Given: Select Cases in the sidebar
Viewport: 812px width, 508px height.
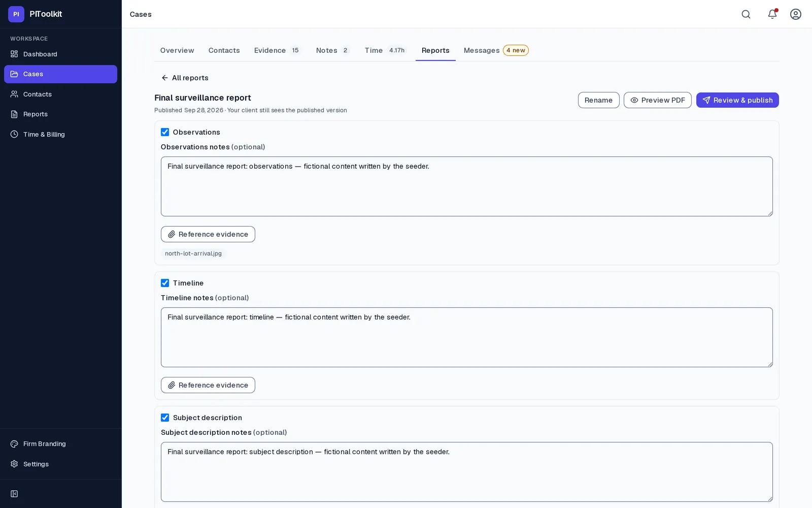Looking at the screenshot, I should (x=60, y=74).
